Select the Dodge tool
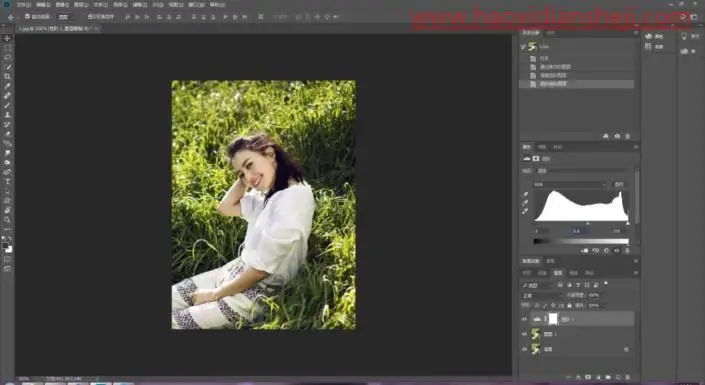The width and height of the screenshot is (705, 385). point(7,162)
